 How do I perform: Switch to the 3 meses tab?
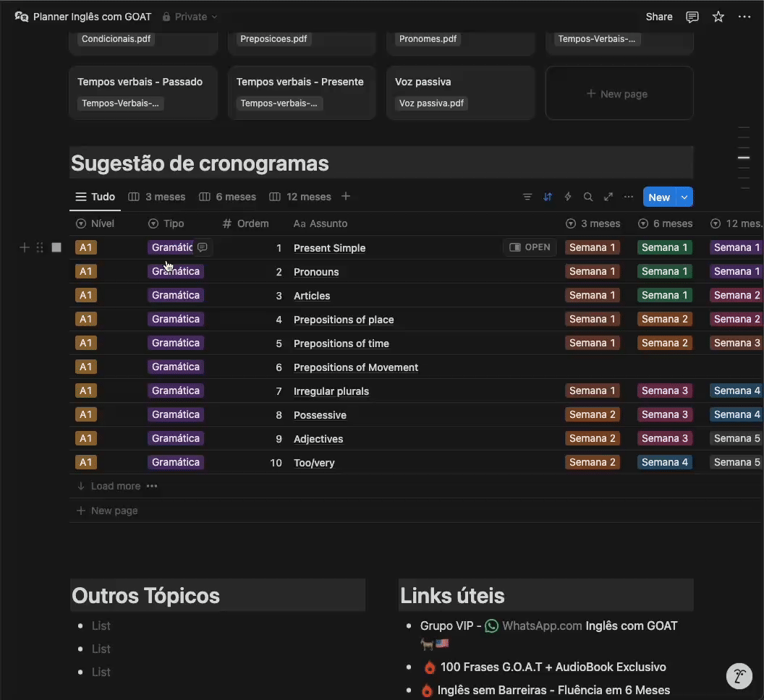(x=157, y=197)
